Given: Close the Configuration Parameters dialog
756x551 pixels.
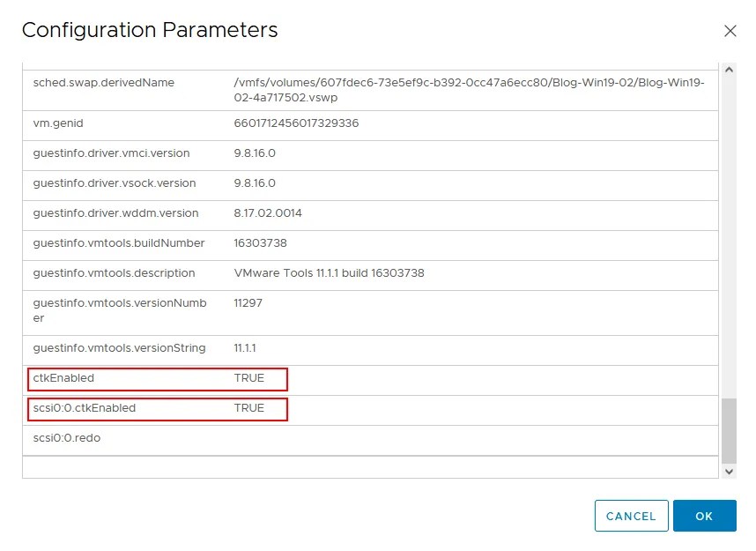Looking at the screenshot, I should coord(730,31).
